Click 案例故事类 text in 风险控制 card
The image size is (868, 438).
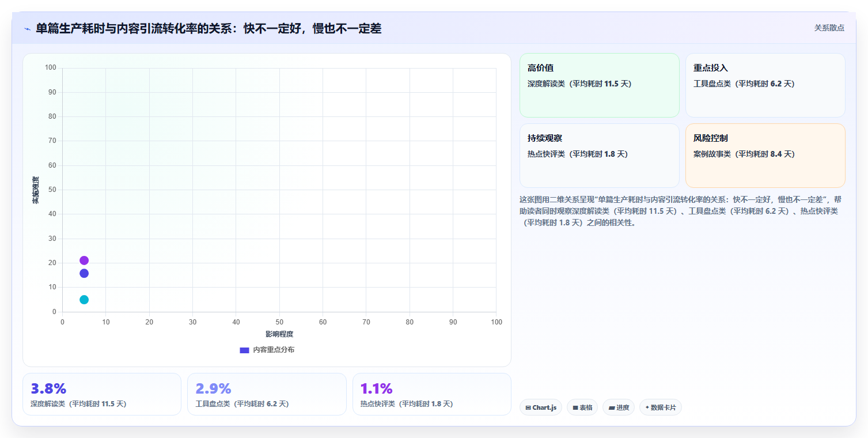[744, 154]
